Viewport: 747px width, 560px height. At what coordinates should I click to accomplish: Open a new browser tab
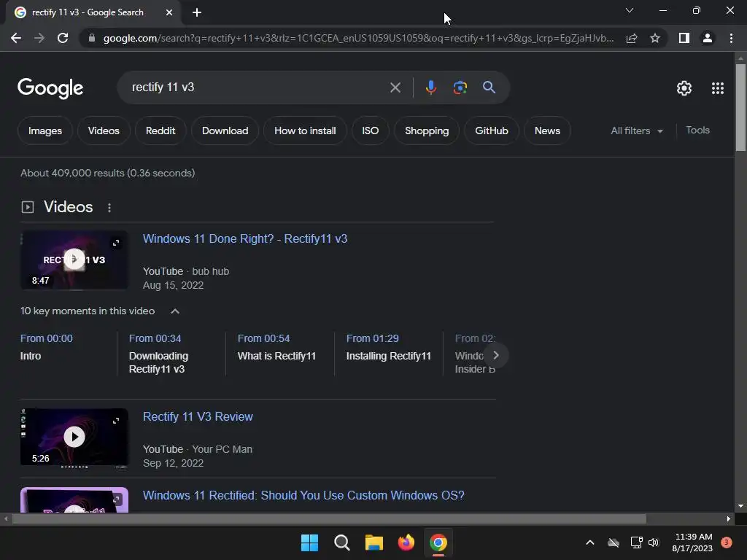[197, 12]
